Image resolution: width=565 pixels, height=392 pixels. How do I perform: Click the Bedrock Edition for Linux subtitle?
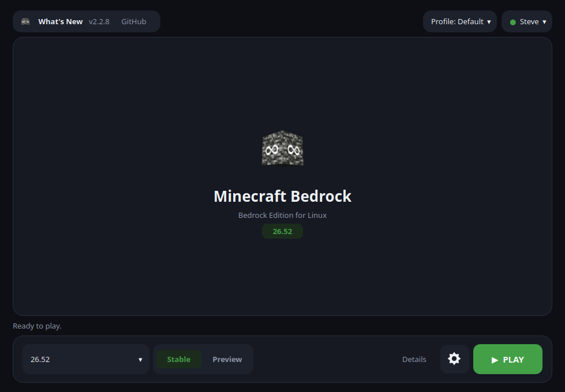[x=283, y=215]
